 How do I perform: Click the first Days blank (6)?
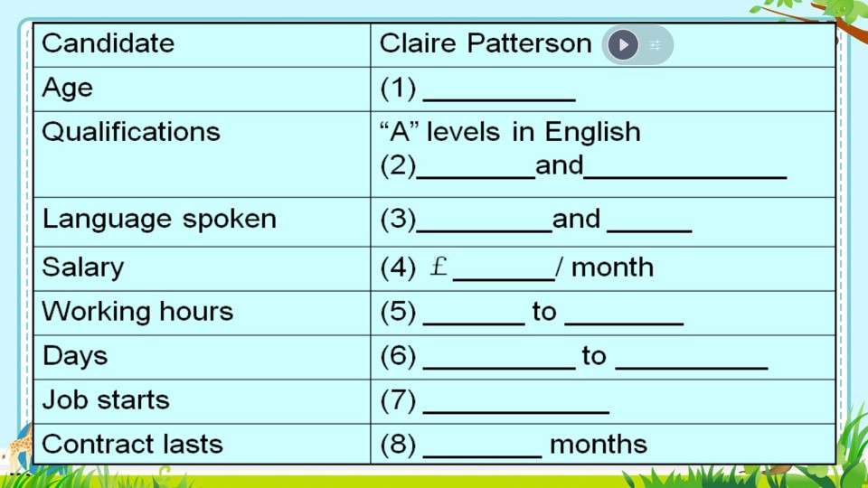pos(499,361)
